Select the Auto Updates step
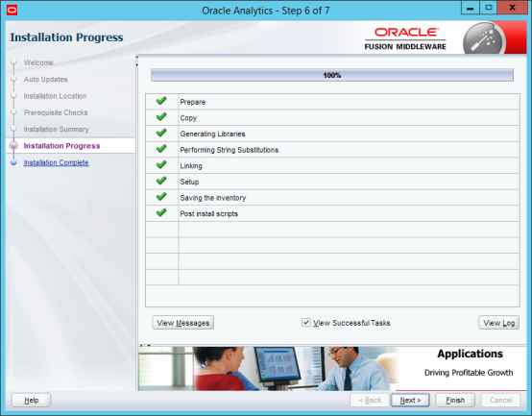532x416 pixels. (x=45, y=79)
